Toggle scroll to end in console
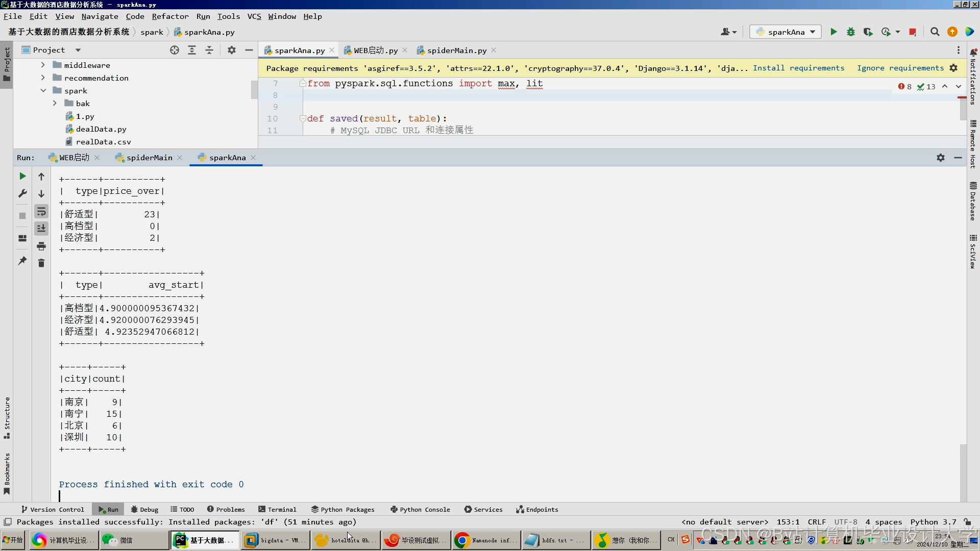 coord(41,228)
